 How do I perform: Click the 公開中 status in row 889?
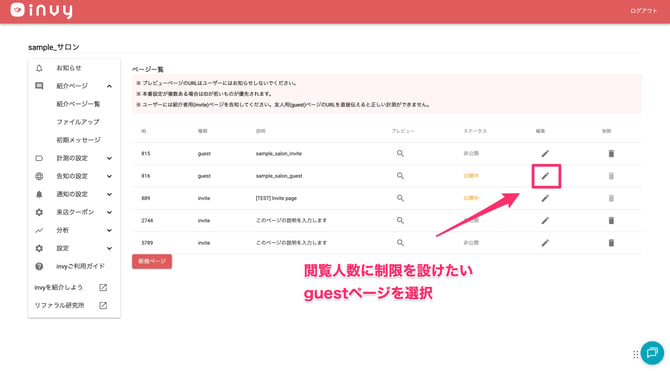(x=471, y=198)
